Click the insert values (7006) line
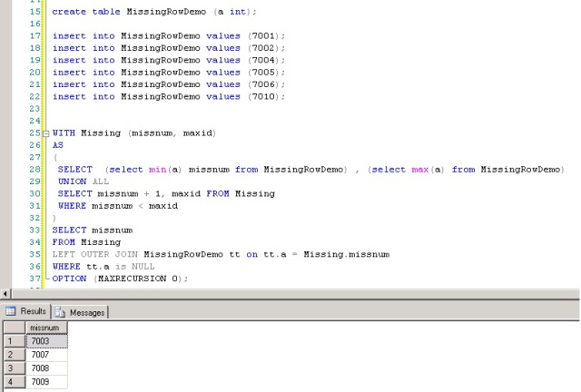Screen dimensions: 581x392 pyautogui.click(x=169, y=84)
